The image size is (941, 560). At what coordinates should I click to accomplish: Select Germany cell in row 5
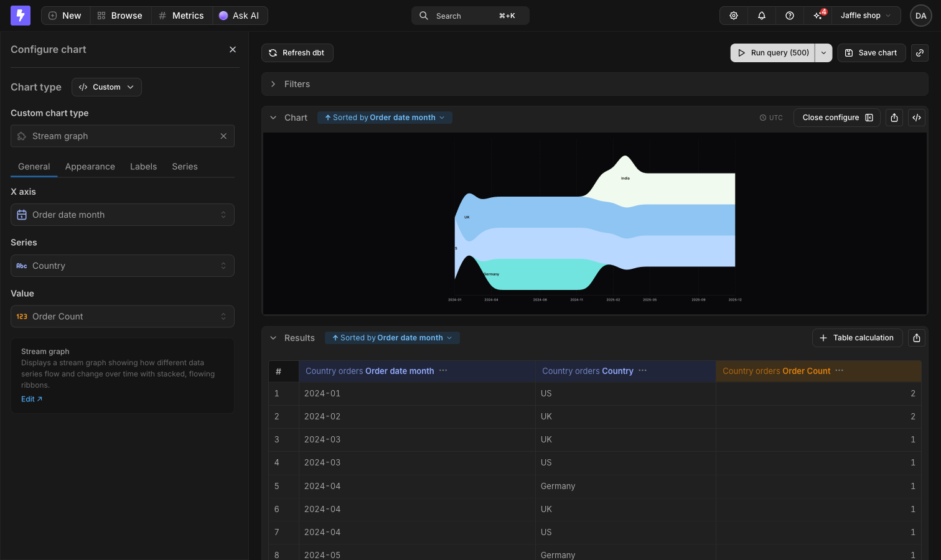click(626, 486)
